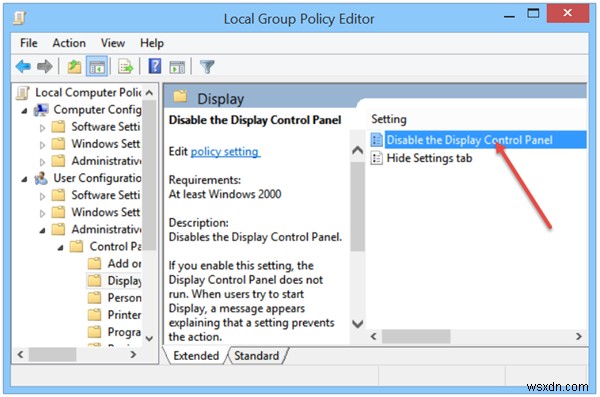Screen dimensions: 600x397
Task: Click the Up One Level folder icon
Action: [x=74, y=67]
